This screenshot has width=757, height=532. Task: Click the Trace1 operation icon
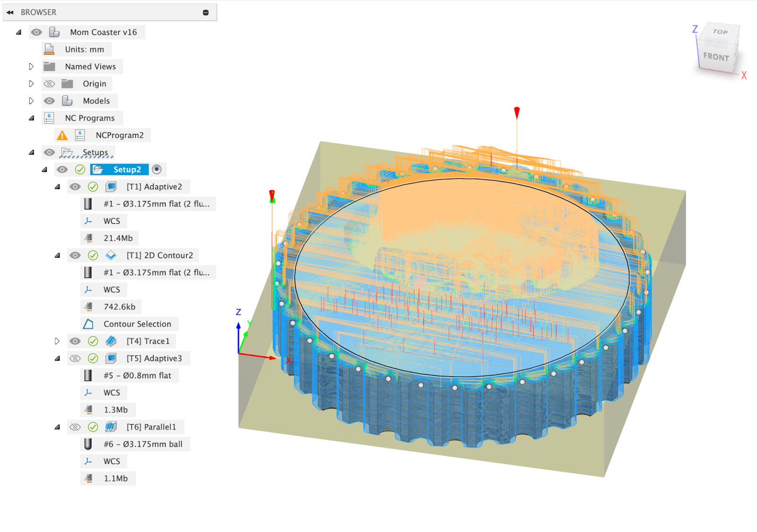click(111, 341)
